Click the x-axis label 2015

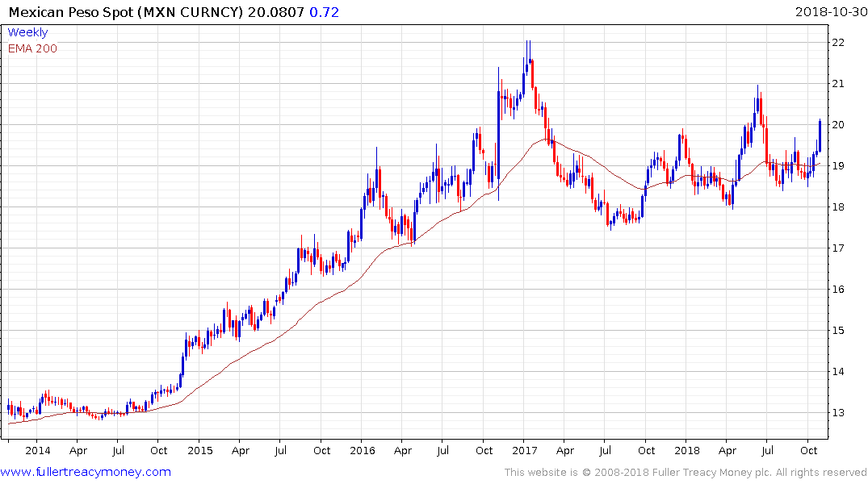pos(199,451)
